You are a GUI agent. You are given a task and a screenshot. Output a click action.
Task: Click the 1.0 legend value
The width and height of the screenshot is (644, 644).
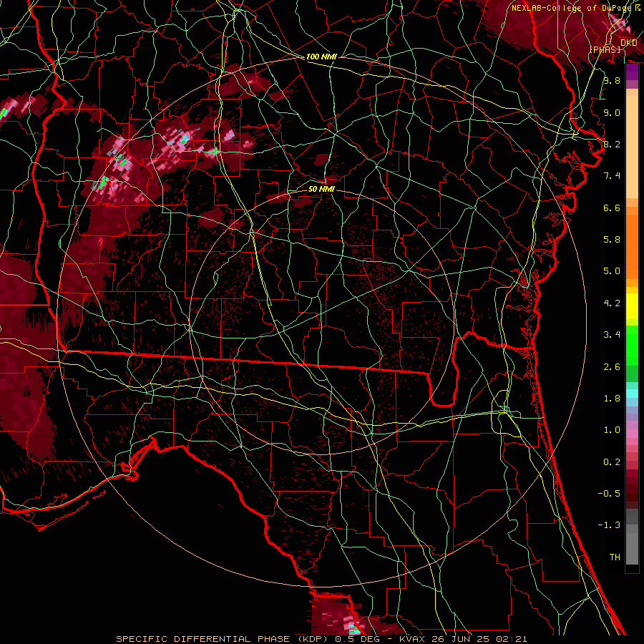point(612,430)
